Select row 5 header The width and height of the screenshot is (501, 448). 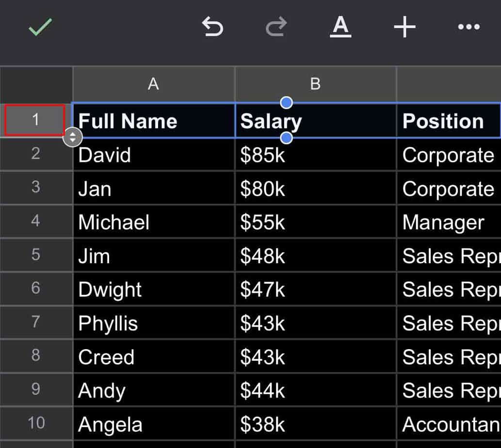point(36,255)
